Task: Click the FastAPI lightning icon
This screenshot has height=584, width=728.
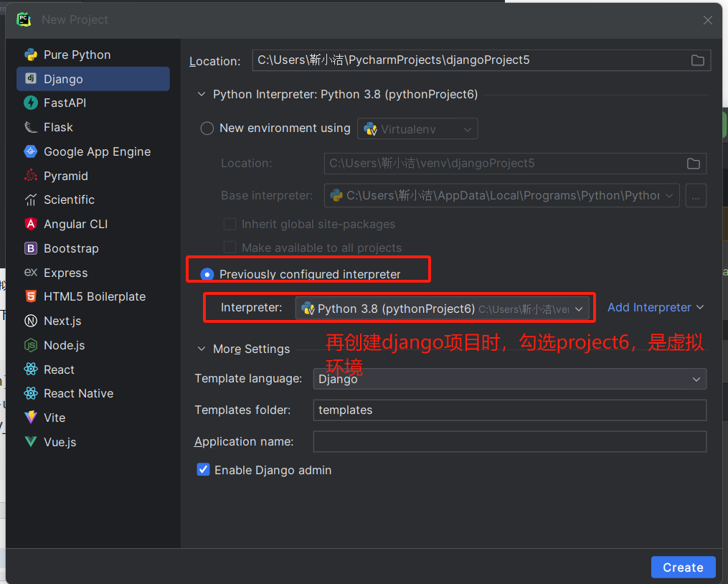Action: pyautogui.click(x=31, y=103)
